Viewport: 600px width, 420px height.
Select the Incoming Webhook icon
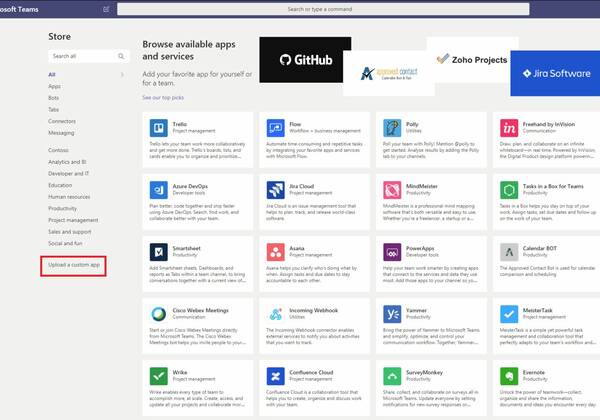click(276, 314)
